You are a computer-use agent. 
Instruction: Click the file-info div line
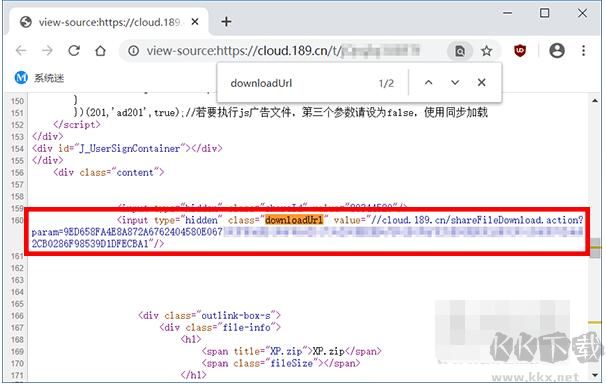tap(220, 328)
